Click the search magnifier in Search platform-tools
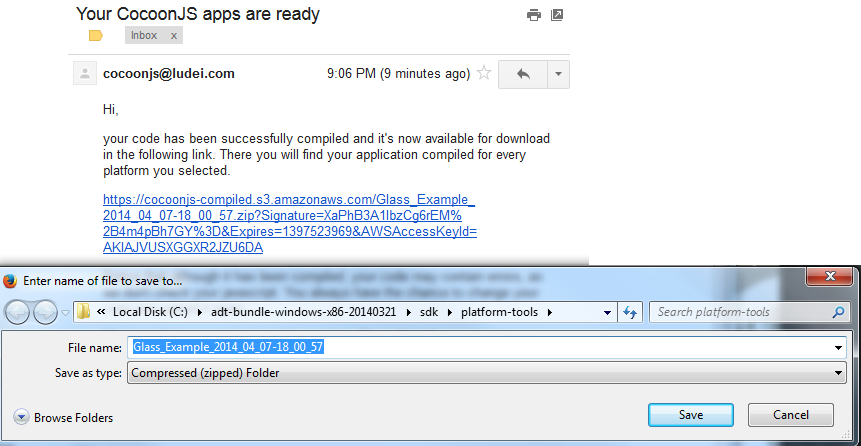The height and width of the screenshot is (446, 861). click(838, 312)
